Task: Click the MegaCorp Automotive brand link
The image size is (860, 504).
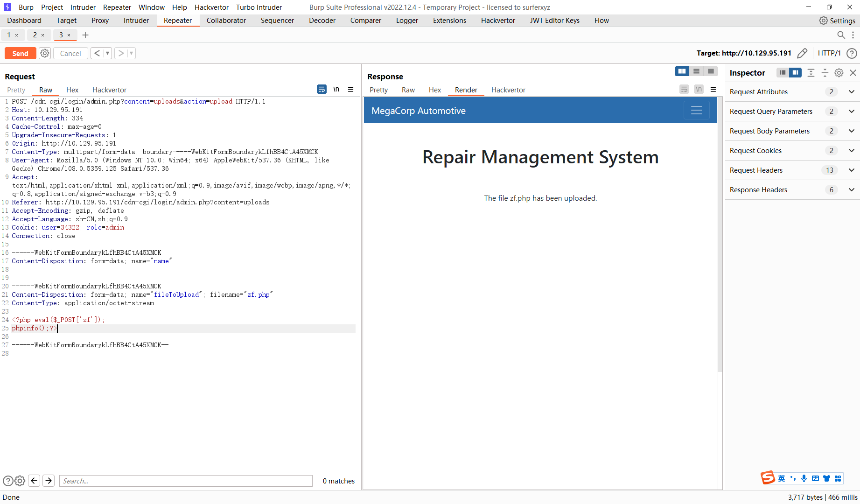Action: point(419,111)
